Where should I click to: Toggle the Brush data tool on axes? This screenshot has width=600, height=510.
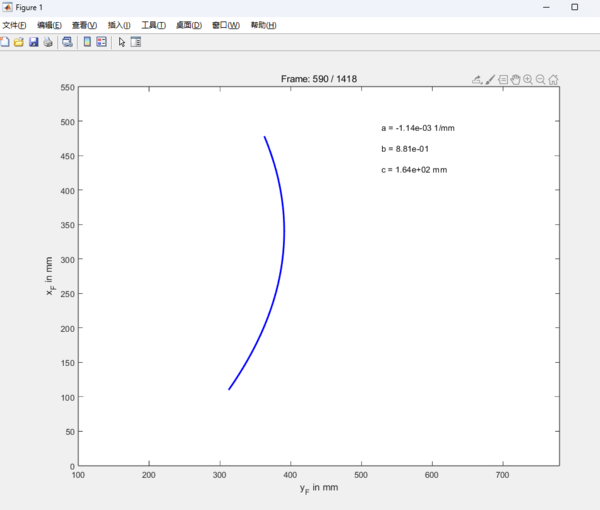pyautogui.click(x=490, y=79)
